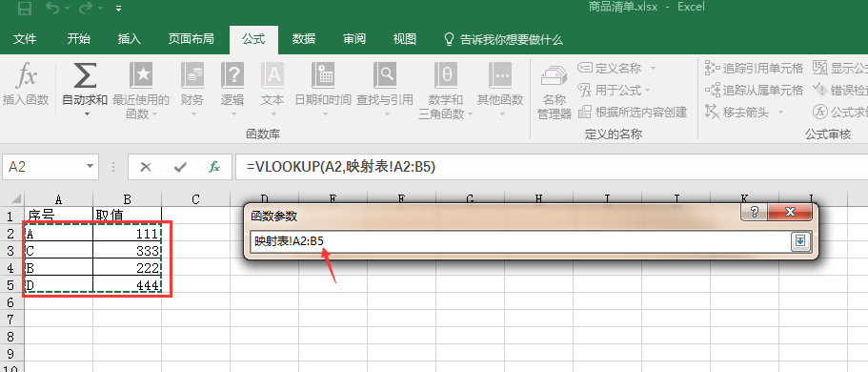Switch to the 插入 ribbon tab
Image resolution: width=868 pixels, height=372 pixels.
pos(130,39)
